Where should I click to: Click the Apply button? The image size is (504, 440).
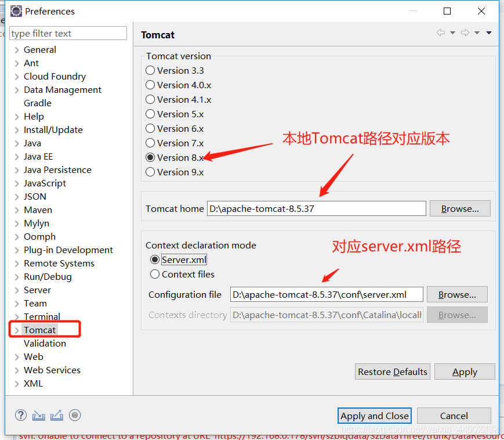pyautogui.click(x=465, y=372)
